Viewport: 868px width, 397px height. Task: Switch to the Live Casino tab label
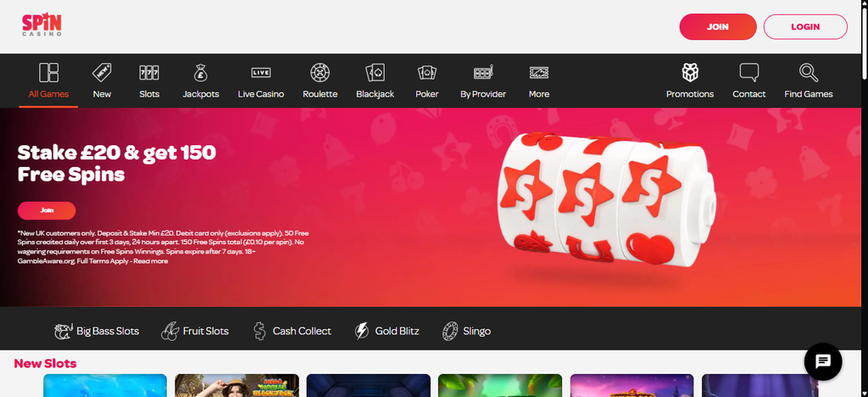[261, 94]
